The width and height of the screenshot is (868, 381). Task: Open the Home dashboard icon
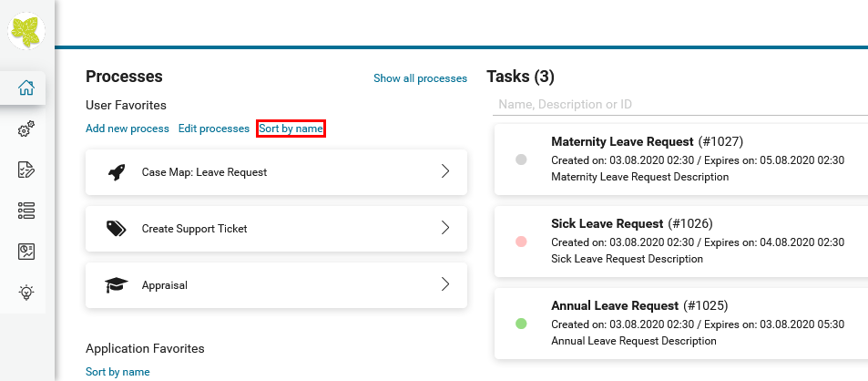coord(26,88)
